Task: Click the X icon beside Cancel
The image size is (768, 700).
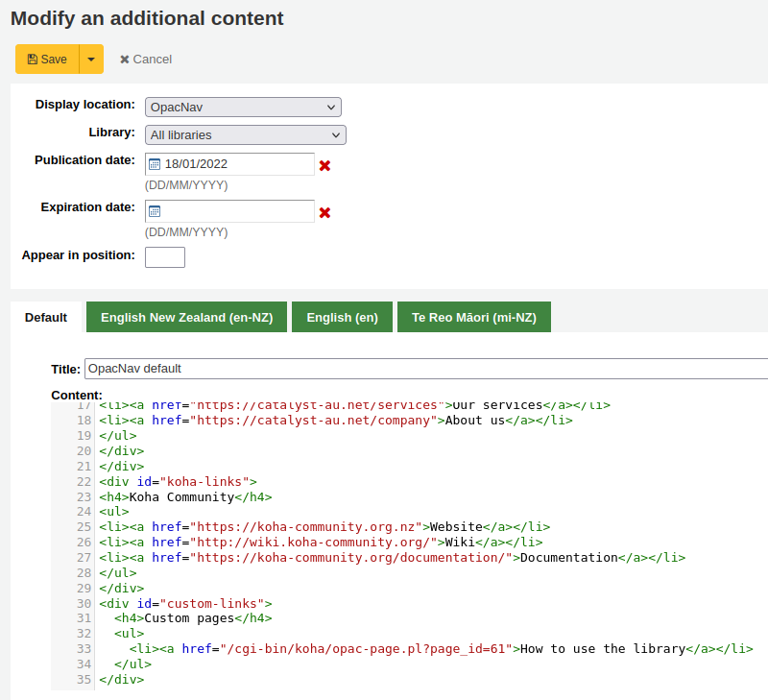Action: [x=125, y=60]
